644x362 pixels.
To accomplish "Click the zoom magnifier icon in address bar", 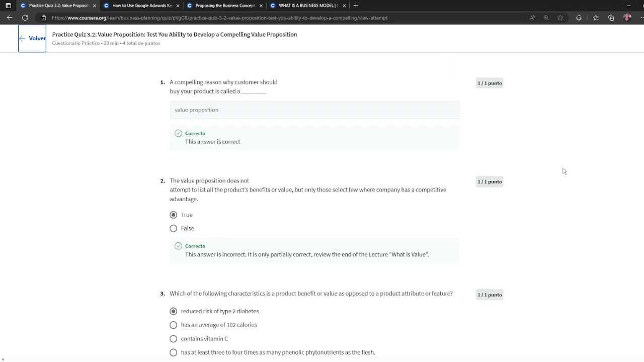I will tap(546, 18).
